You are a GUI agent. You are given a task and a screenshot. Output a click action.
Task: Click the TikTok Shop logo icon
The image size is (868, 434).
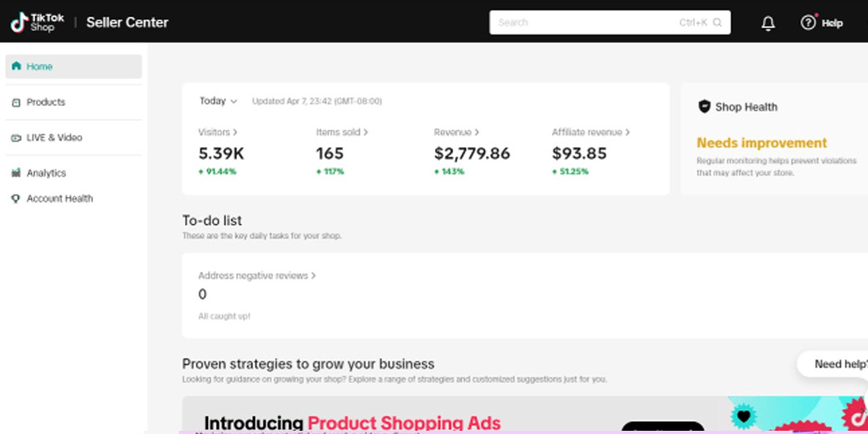pos(19,23)
